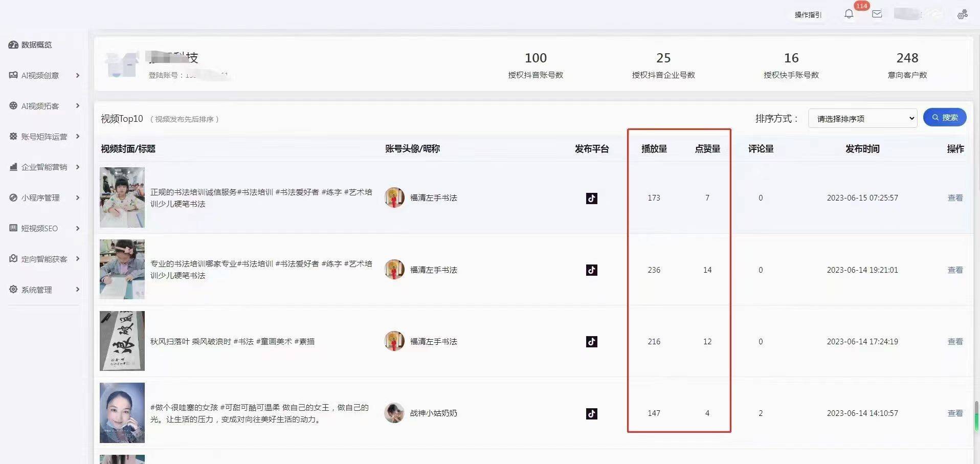980x464 pixels.
Task: Open the settings gears icon at top right
Action: pyautogui.click(x=963, y=14)
